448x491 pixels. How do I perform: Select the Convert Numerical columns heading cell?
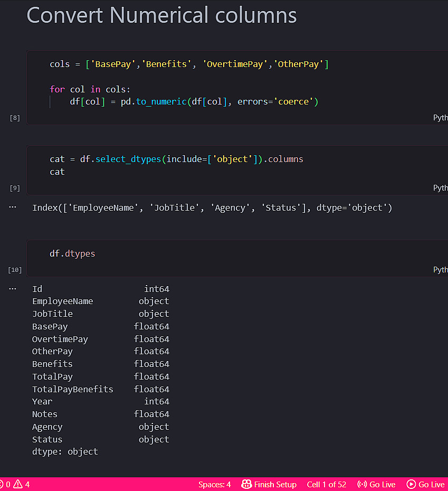161,15
